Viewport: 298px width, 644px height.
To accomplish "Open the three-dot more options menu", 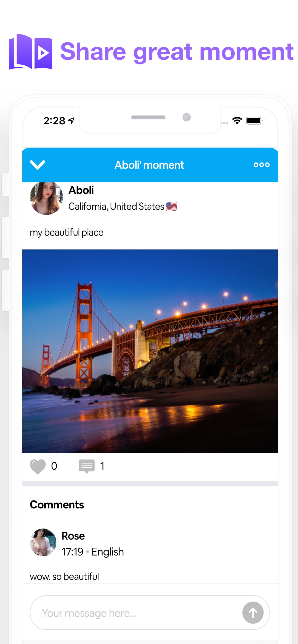I will [262, 165].
